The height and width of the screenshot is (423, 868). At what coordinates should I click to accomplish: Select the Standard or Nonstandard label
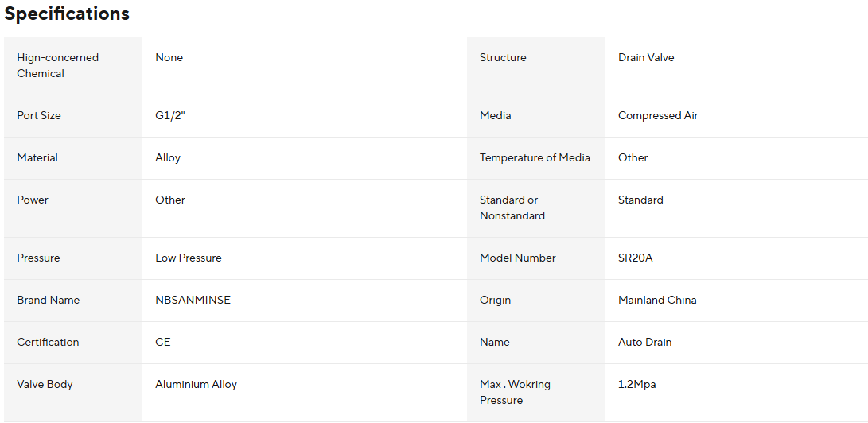pyautogui.click(x=512, y=208)
